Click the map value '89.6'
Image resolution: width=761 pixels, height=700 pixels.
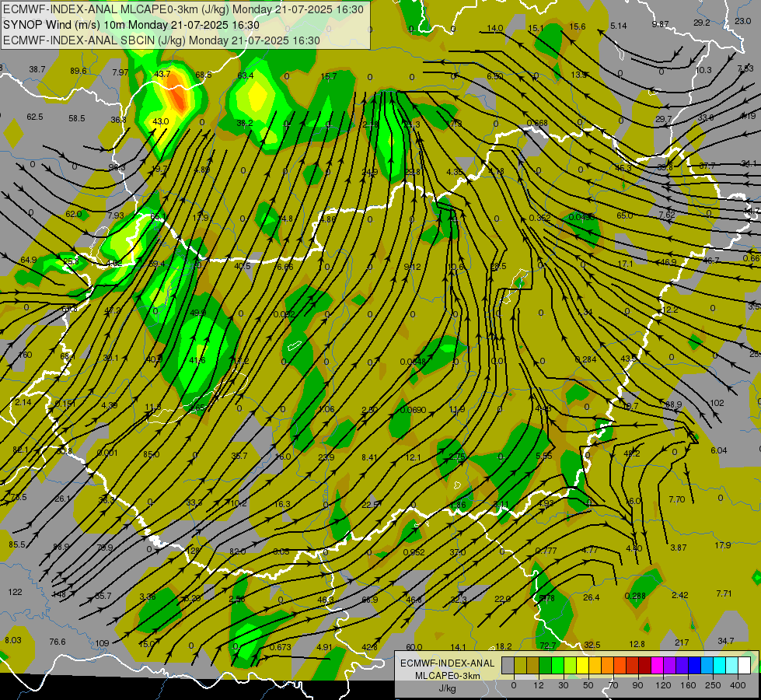point(79,71)
